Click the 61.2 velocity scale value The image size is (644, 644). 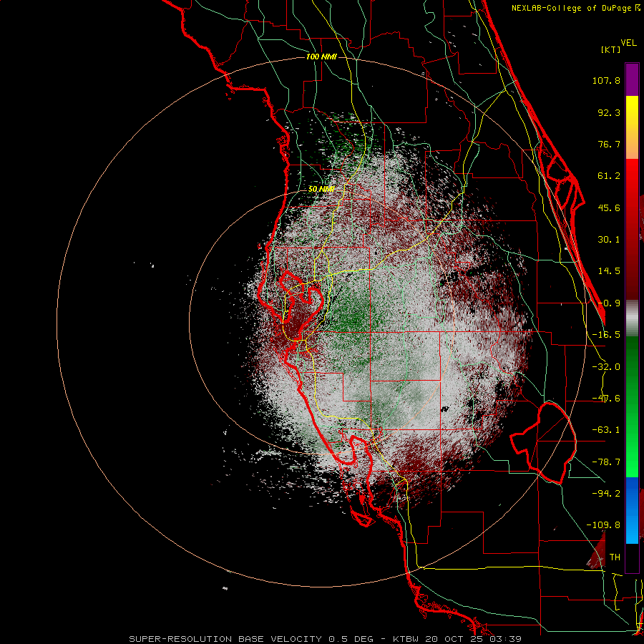click(609, 176)
